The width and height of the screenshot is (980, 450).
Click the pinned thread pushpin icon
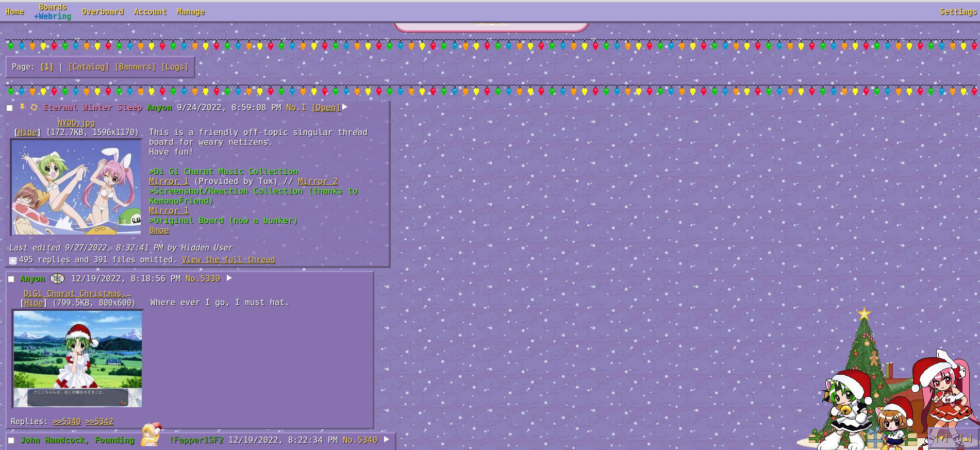tap(22, 107)
